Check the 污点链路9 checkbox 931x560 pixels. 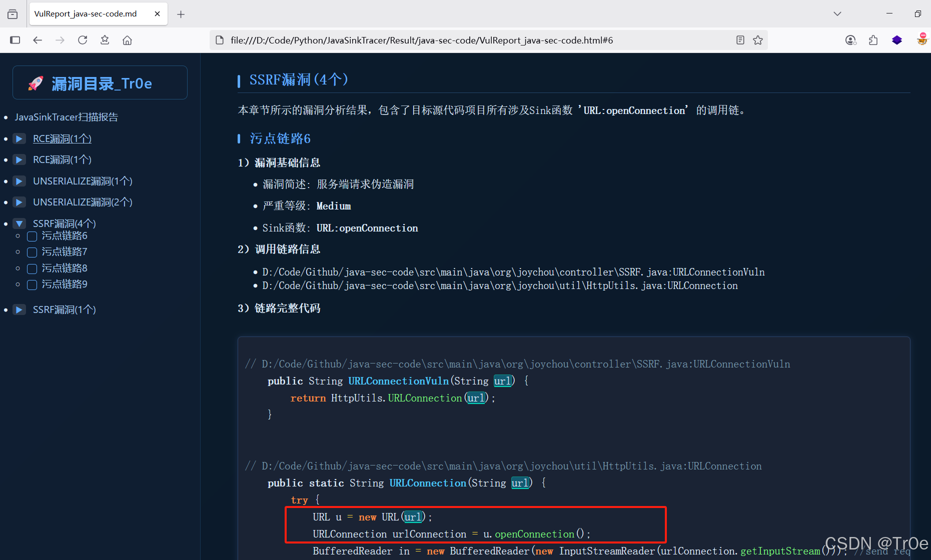[x=32, y=285]
